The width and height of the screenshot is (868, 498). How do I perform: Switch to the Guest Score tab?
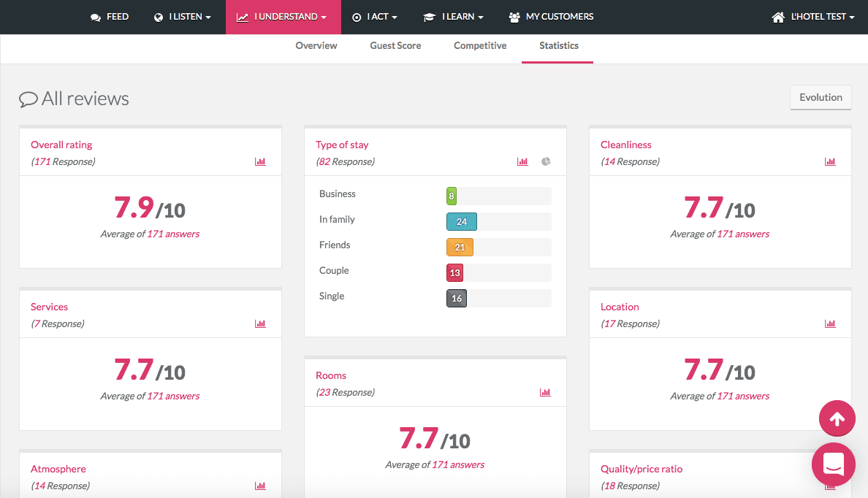[395, 46]
